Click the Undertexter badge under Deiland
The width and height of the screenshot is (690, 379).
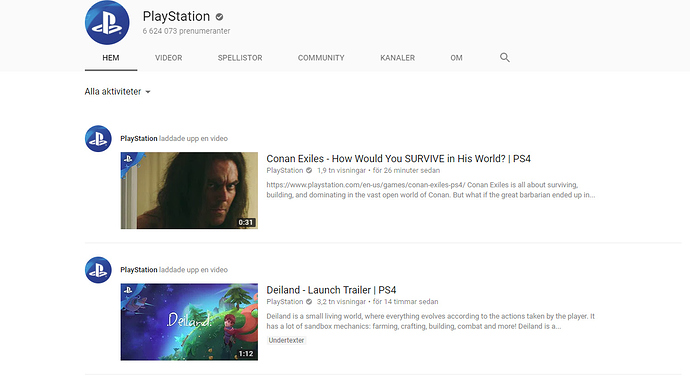pyautogui.click(x=286, y=340)
